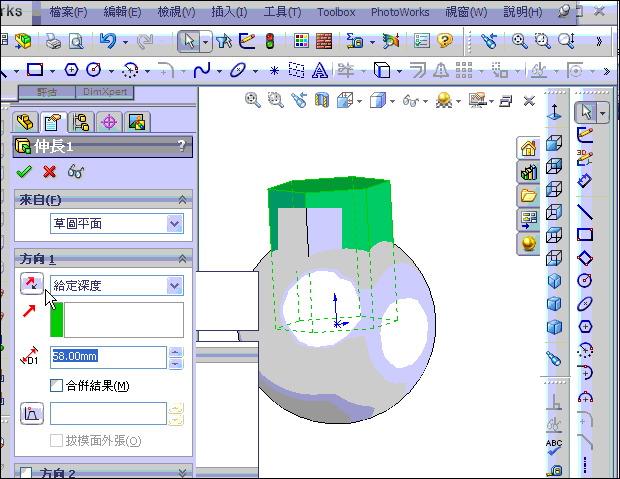Open the 說明(H) menu
This screenshot has width=620, height=479.
tap(523, 12)
